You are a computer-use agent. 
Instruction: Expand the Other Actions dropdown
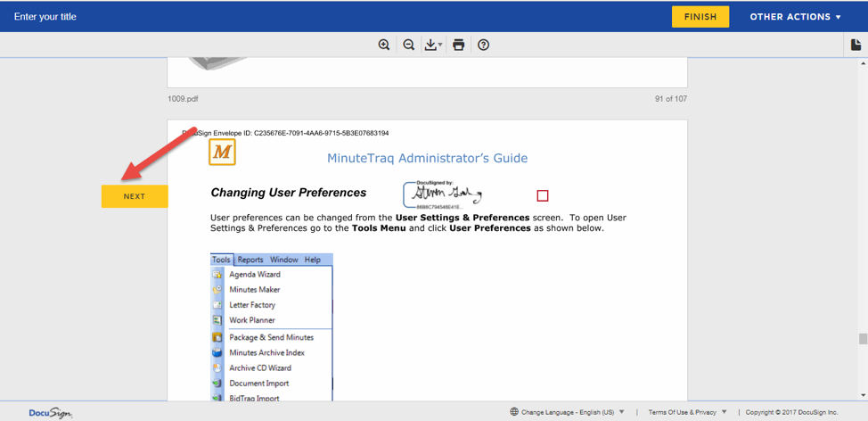coord(795,17)
